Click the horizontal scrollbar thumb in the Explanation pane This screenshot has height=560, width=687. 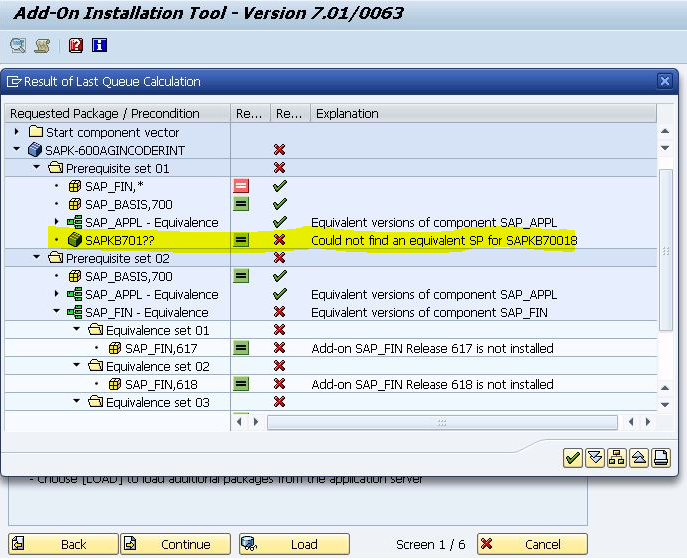click(x=442, y=422)
